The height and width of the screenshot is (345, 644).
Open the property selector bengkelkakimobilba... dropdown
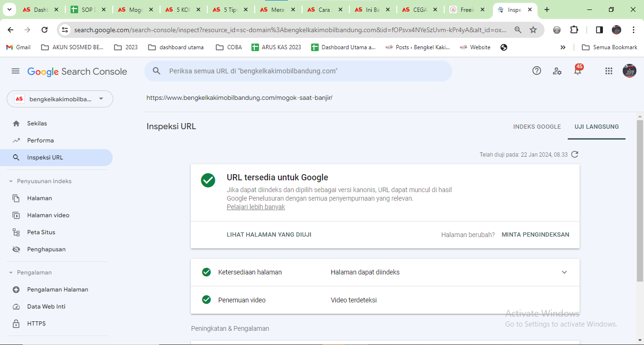[60, 99]
